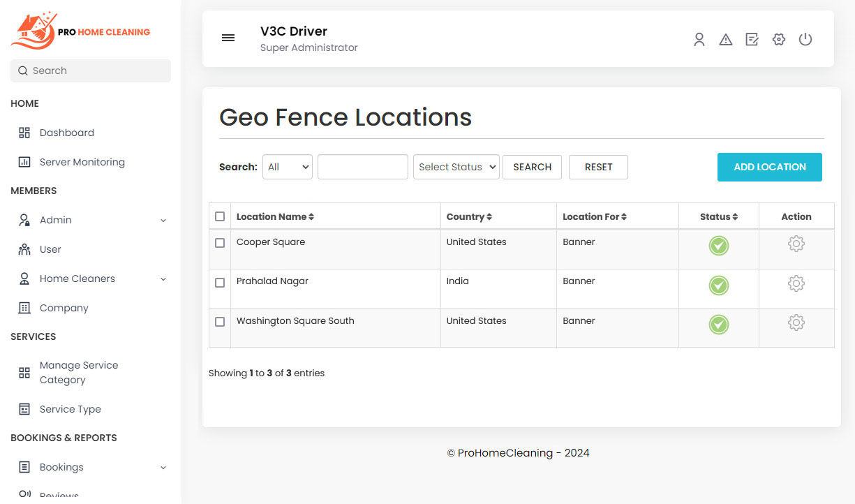855x504 pixels.
Task: Open the Action gear for Cooper Square
Action: (x=796, y=244)
